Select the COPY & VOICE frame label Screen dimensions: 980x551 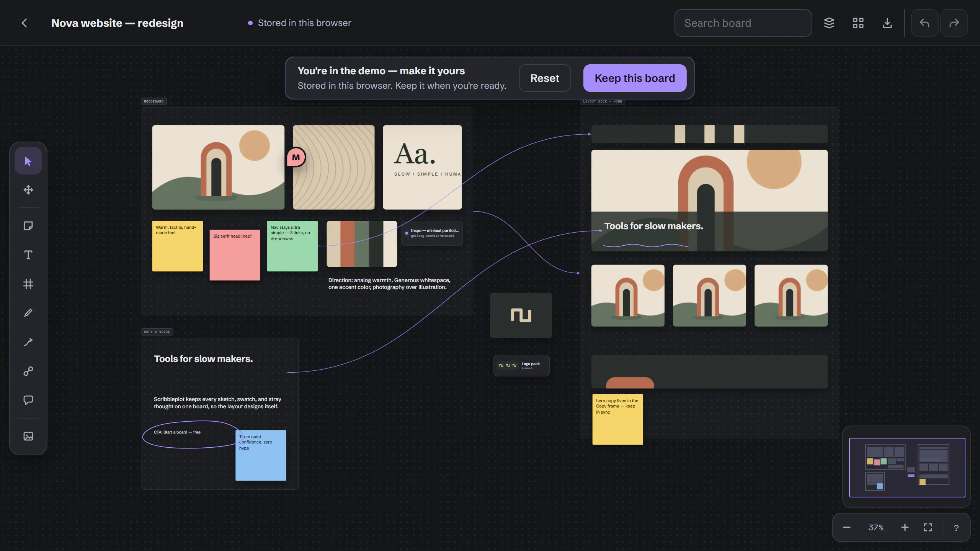tap(157, 332)
